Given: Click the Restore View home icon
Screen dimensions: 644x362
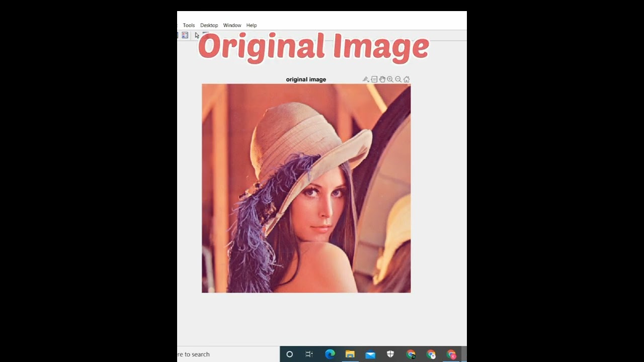Looking at the screenshot, I should tap(407, 79).
